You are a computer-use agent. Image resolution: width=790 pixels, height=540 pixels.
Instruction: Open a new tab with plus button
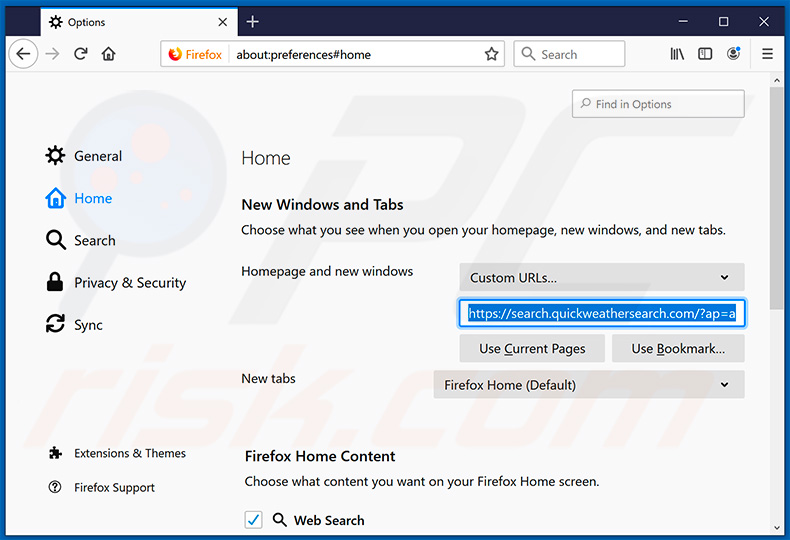click(x=252, y=22)
